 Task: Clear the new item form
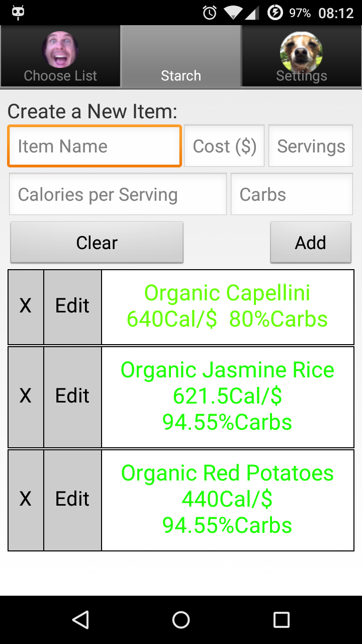pyautogui.click(x=97, y=243)
